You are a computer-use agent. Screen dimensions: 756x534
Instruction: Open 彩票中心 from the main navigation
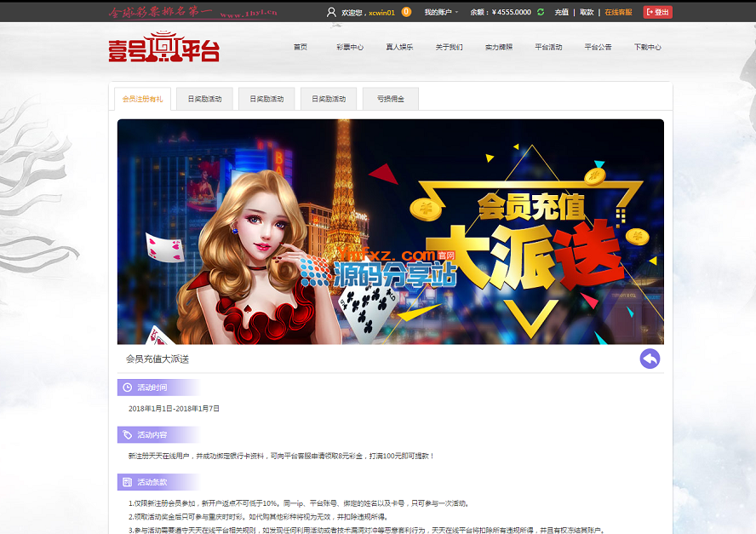[x=349, y=48]
